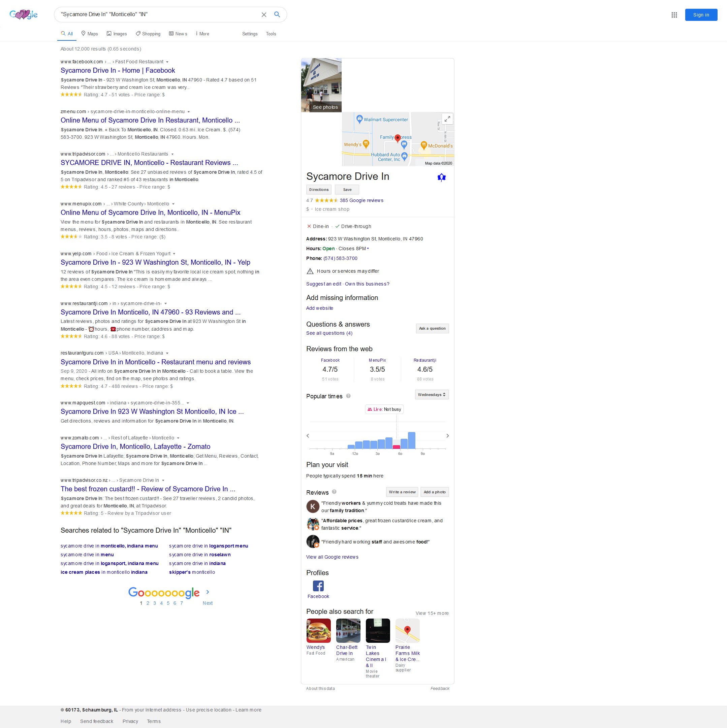The image size is (727, 728).
Task: Open the More menu
Action: point(202,34)
